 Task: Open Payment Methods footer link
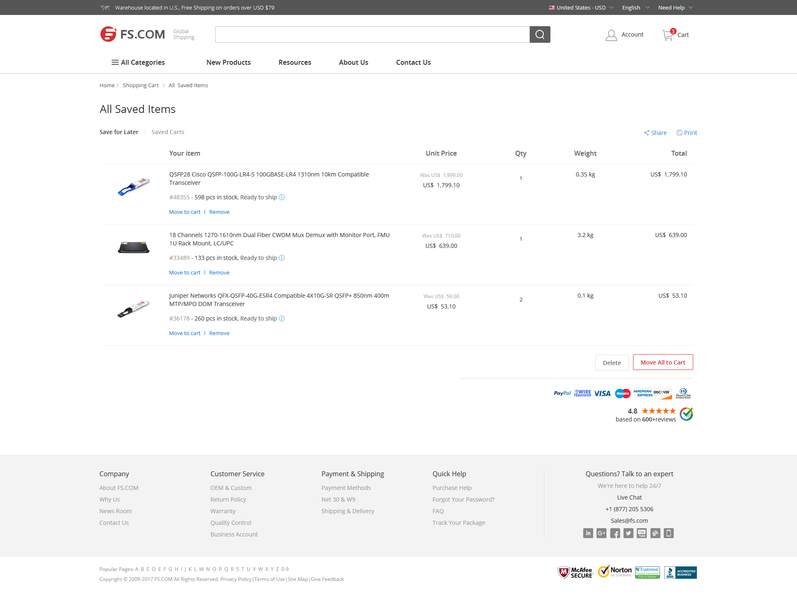[x=346, y=488]
